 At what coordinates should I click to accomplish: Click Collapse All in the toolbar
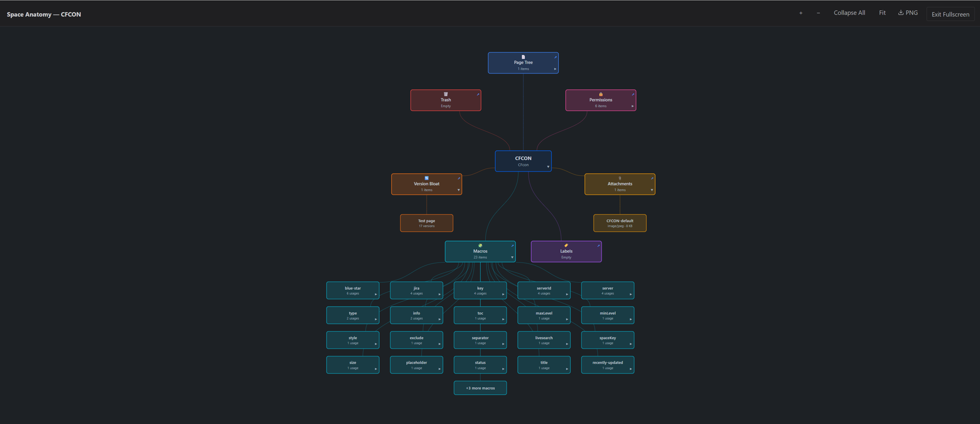tap(849, 13)
